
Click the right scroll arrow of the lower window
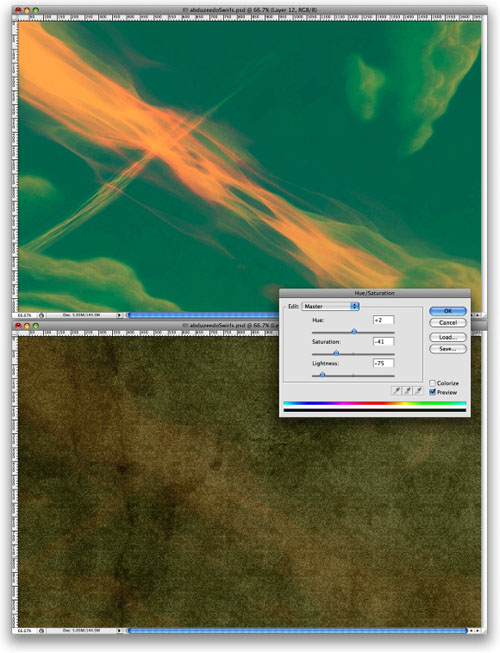pos(477,631)
